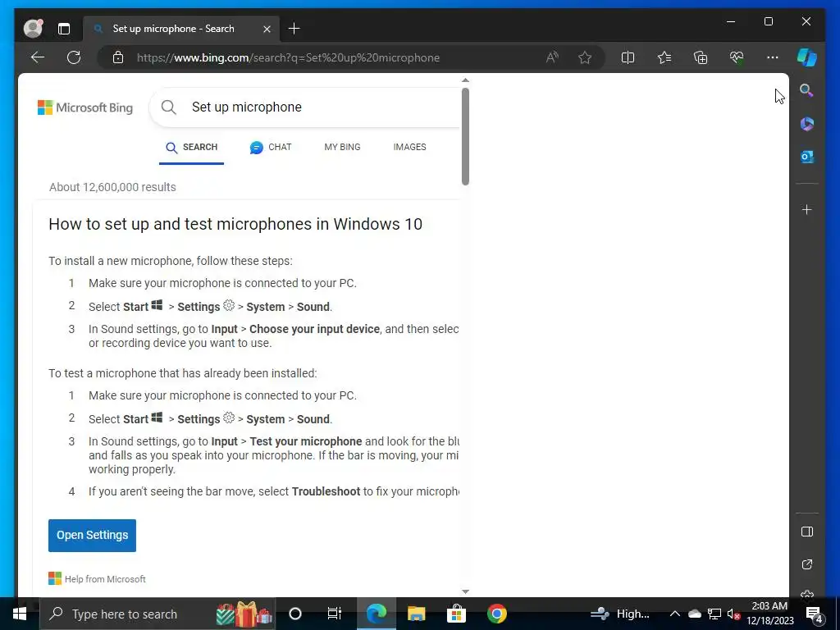Switch to IMAGES results
This screenshot has height=630, width=840.
pos(410,148)
